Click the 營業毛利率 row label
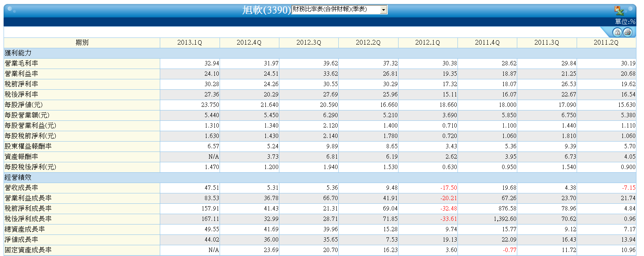644x256 pixels. point(22,63)
